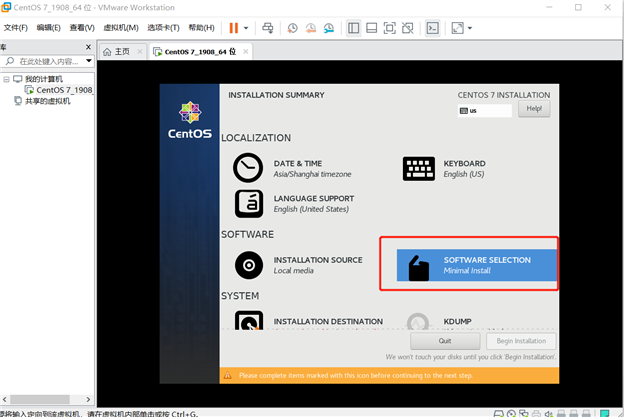
Task: Open the snapshot manager
Action: pos(329,28)
